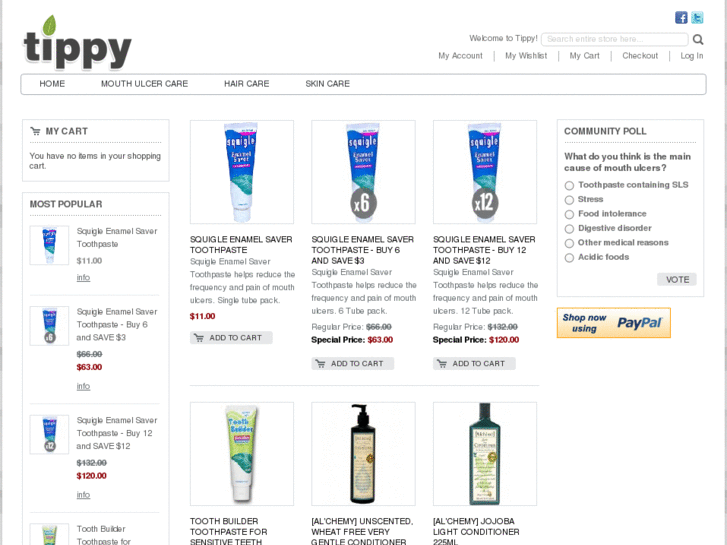The image size is (727, 545).
Task: Select the Stress poll option
Action: point(569,200)
